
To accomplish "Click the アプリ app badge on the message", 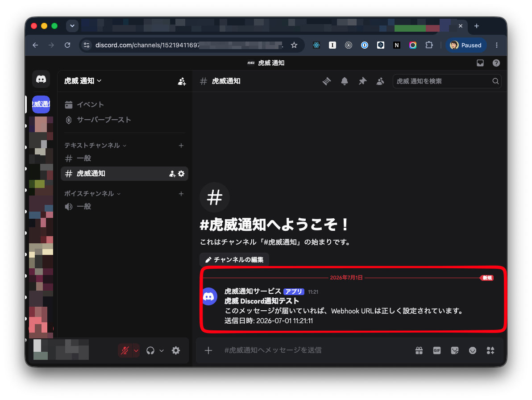I will point(294,292).
